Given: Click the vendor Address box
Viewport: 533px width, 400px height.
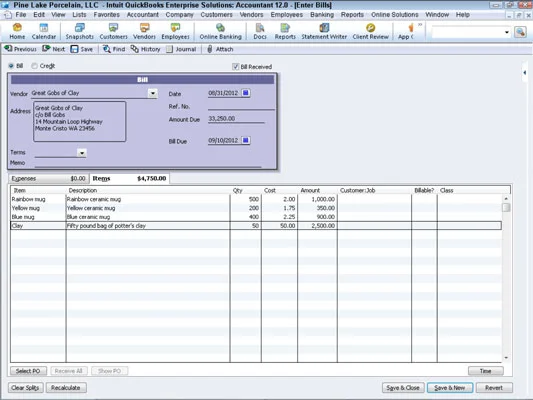Looking at the screenshot, I should [x=80, y=121].
